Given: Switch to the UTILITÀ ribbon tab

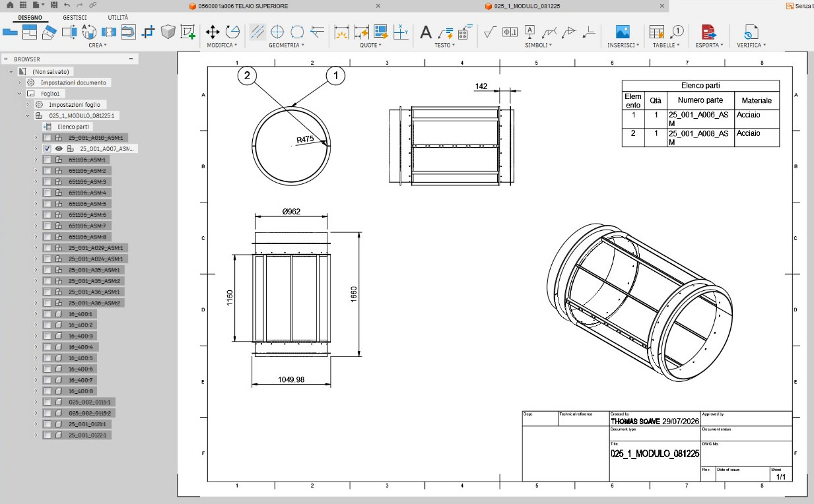Looking at the screenshot, I should [x=118, y=17].
